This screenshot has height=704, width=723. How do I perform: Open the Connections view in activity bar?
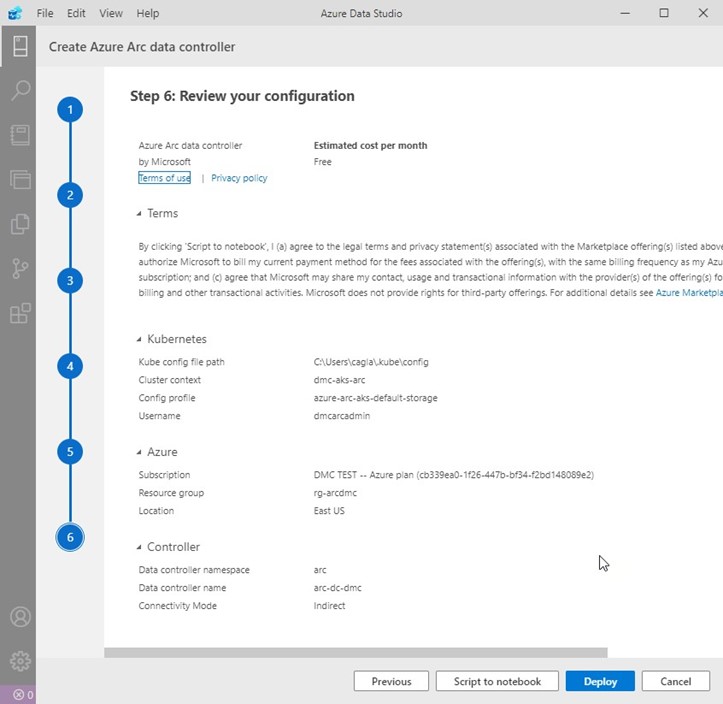[x=20, y=47]
